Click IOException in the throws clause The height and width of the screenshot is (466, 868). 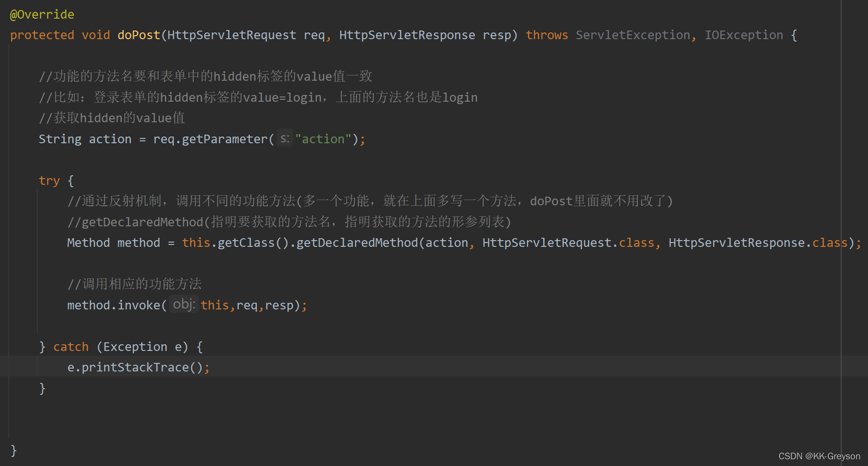coord(744,36)
